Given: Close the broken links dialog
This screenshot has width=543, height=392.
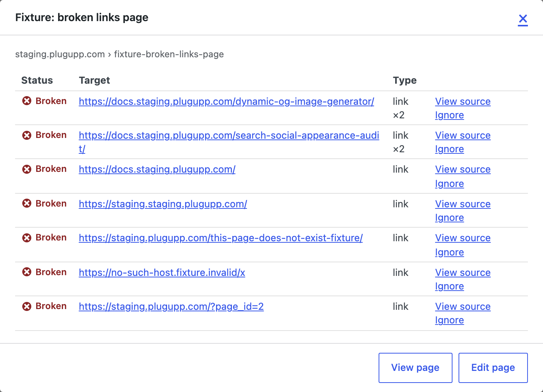Looking at the screenshot, I should [x=523, y=19].
